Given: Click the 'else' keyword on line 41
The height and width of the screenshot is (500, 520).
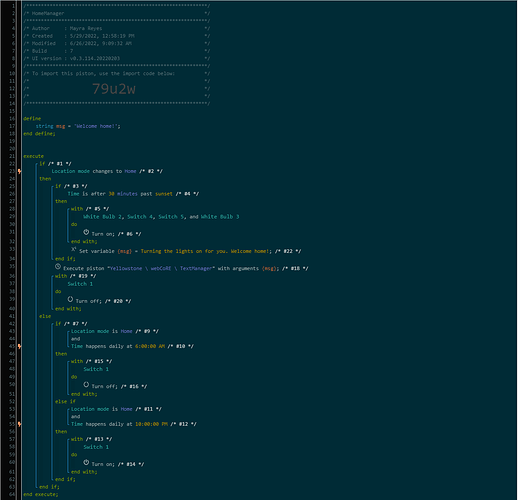Looking at the screenshot, I should pyautogui.click(x=45, y=316).
